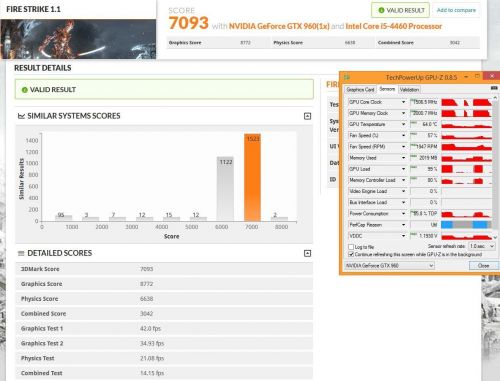
Task: Click the gray 1122 bar in the chart
Action: pyautogui.click(x=225, y=189)
